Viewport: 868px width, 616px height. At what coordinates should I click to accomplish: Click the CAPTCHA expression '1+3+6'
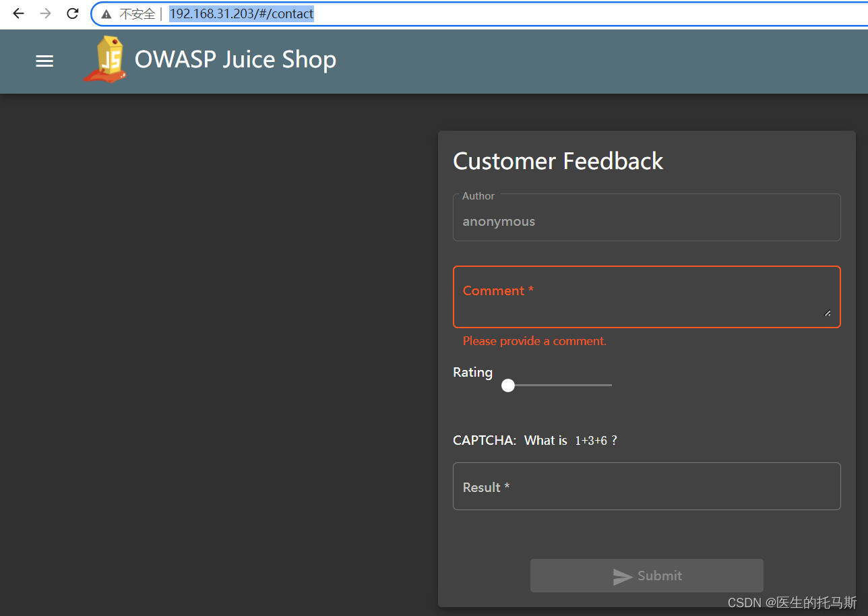pyautogui.click(x=591, y=441)
